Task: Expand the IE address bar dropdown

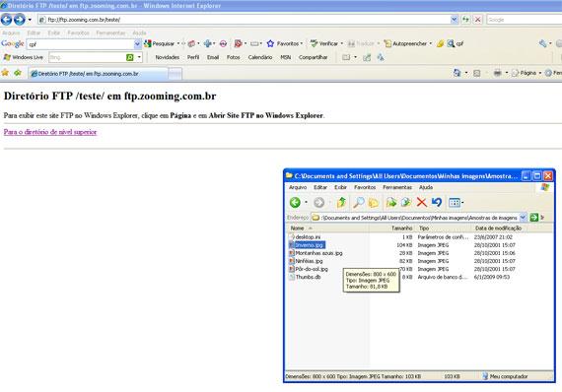Action: [455, 20]
